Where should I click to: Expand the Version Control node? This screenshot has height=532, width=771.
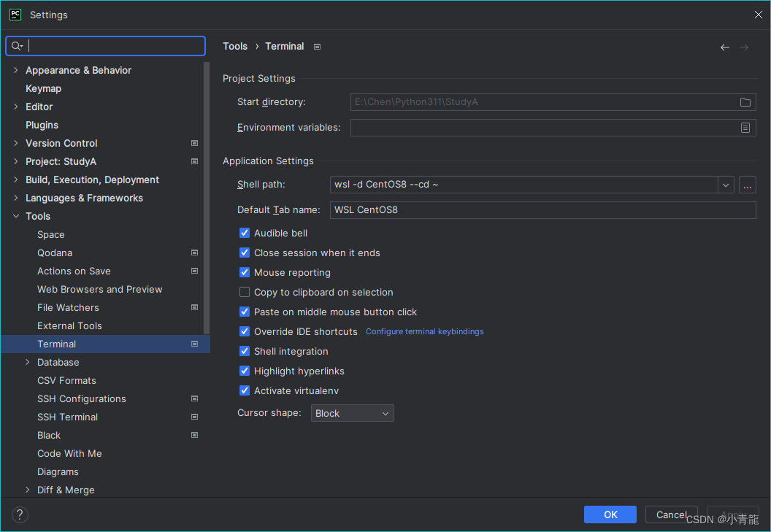(16, 143)
